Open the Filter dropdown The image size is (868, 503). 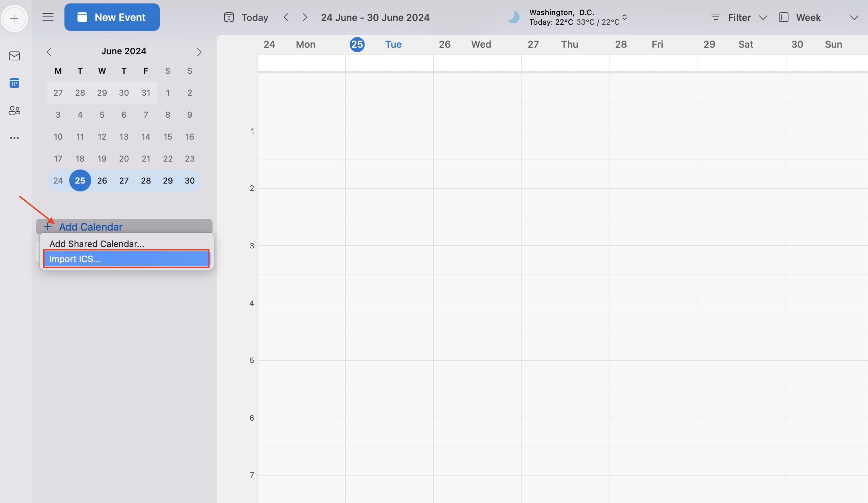click(x=739, y=17)
